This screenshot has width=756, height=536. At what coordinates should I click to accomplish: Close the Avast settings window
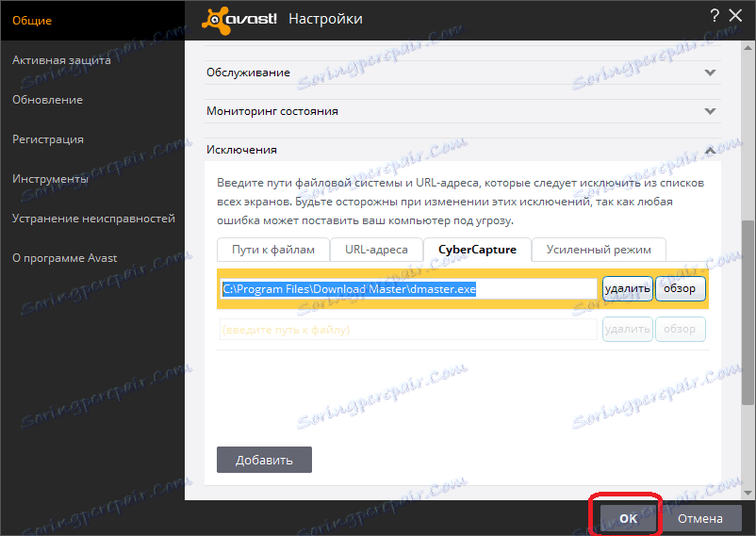point(736,16)
